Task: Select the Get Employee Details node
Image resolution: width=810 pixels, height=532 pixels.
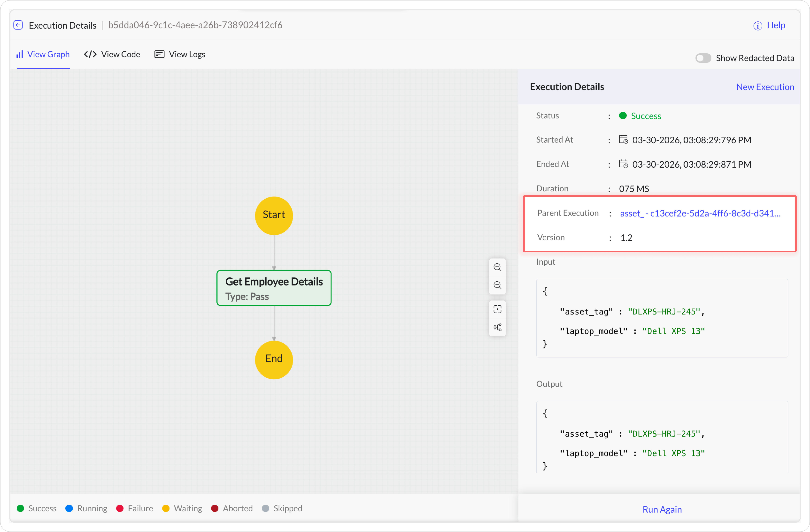Action: (274, 288)
